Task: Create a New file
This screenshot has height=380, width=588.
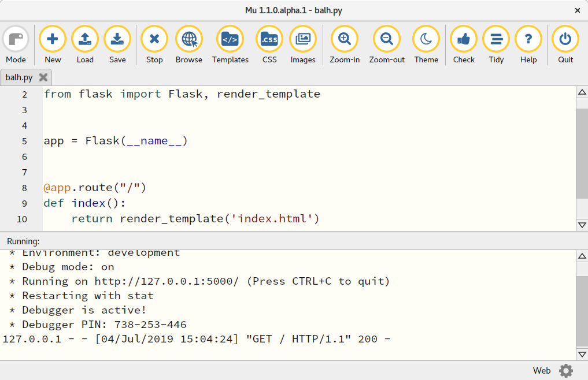Action: [53, 44]
